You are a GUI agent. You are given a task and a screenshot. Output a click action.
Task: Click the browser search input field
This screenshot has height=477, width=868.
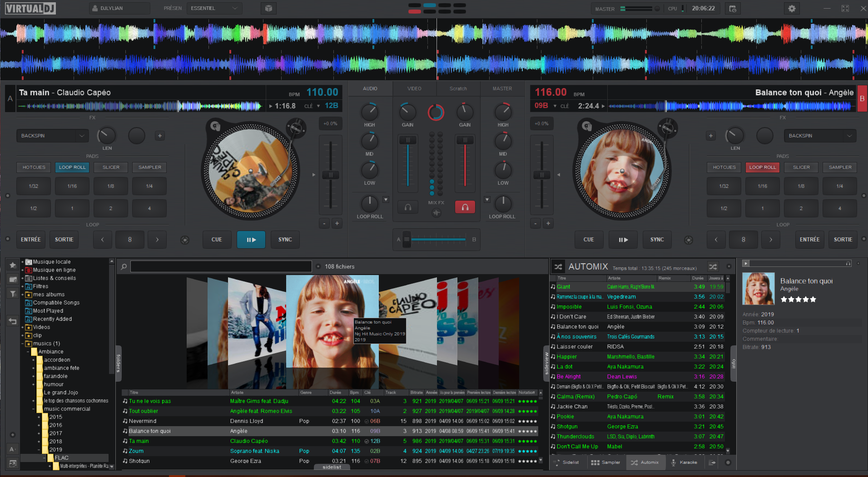(221, 267)
